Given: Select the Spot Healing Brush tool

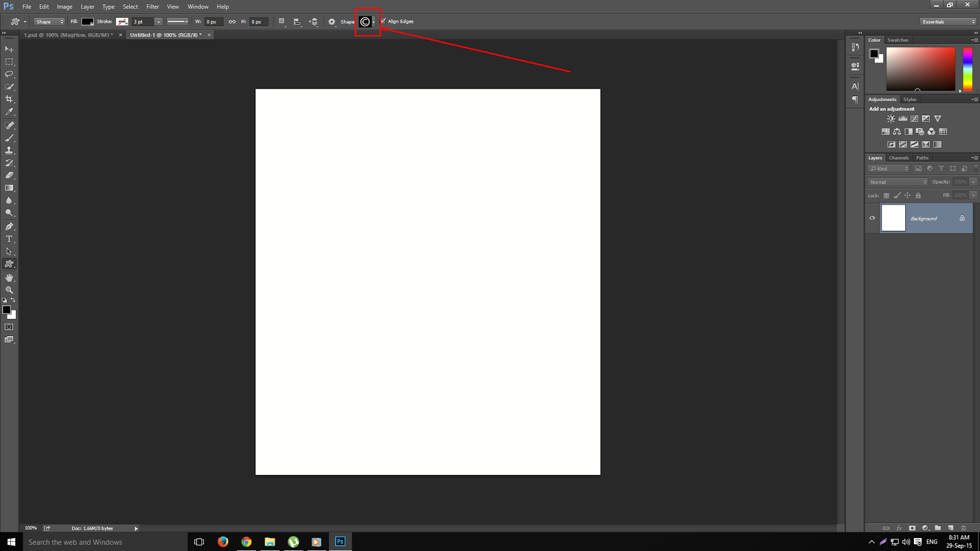Looking at the screenshot, I should click(9, 126).
